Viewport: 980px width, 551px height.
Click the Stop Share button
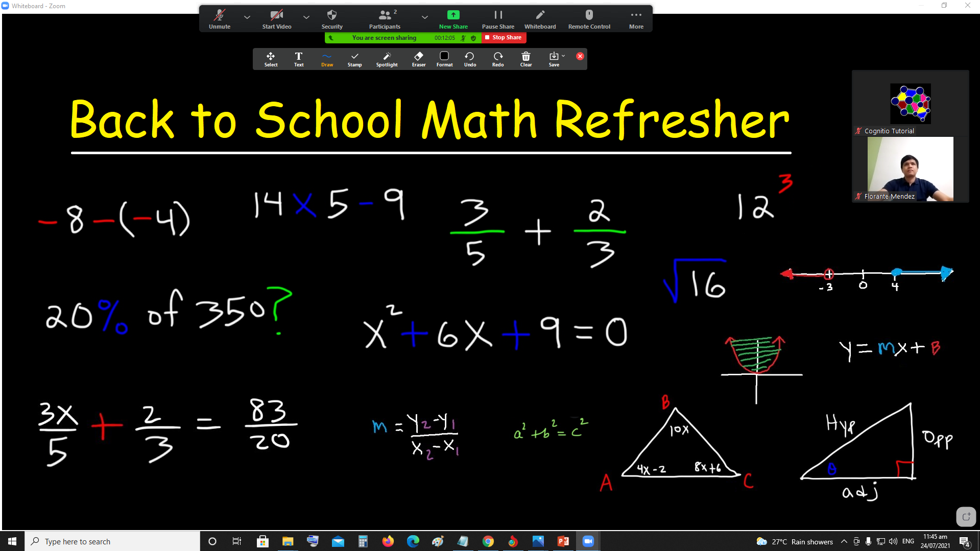point(504,38)
